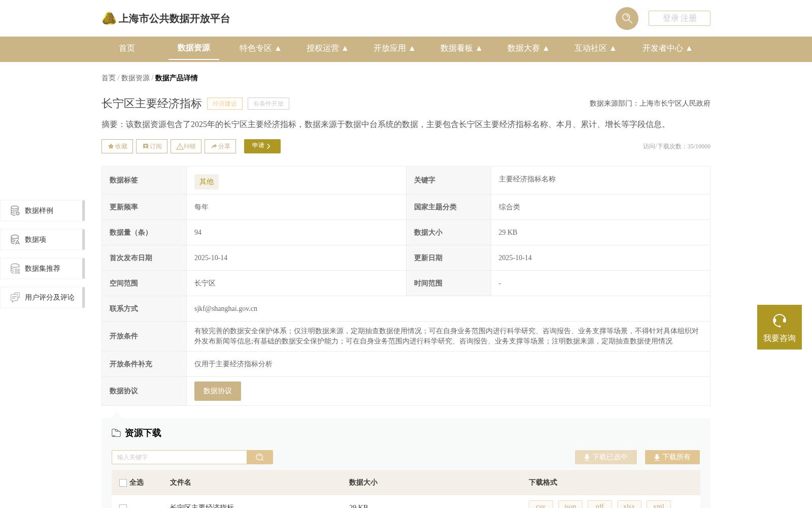This screenshot has height=508, width=812.
Task: Click the 申请 apply button
Action: coord(262,146)
